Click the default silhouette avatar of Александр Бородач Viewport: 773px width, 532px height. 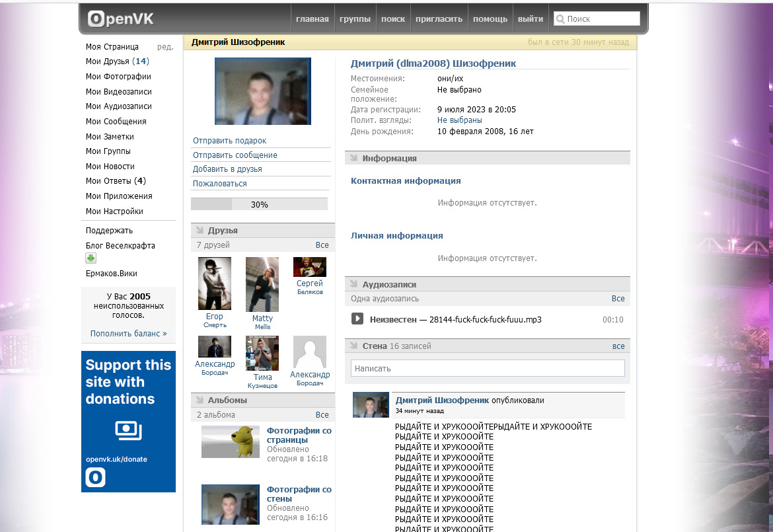point(310,352)
